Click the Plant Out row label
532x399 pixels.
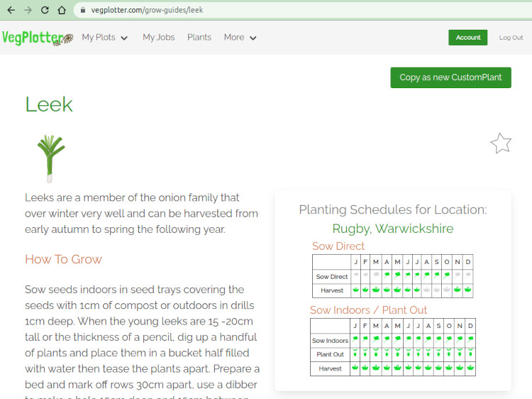coord(330,354)
